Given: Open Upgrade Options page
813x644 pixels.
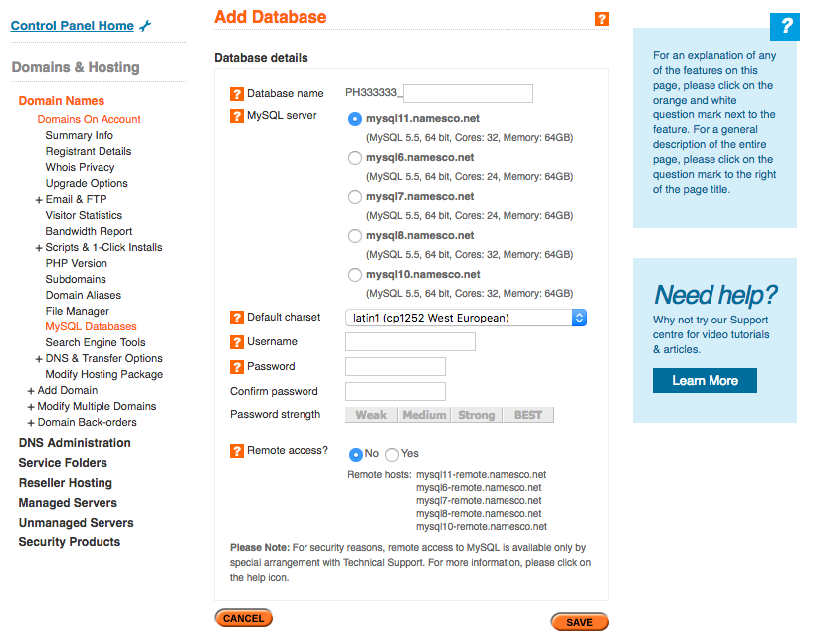Looking at the screenshot, I should [86, 183].
